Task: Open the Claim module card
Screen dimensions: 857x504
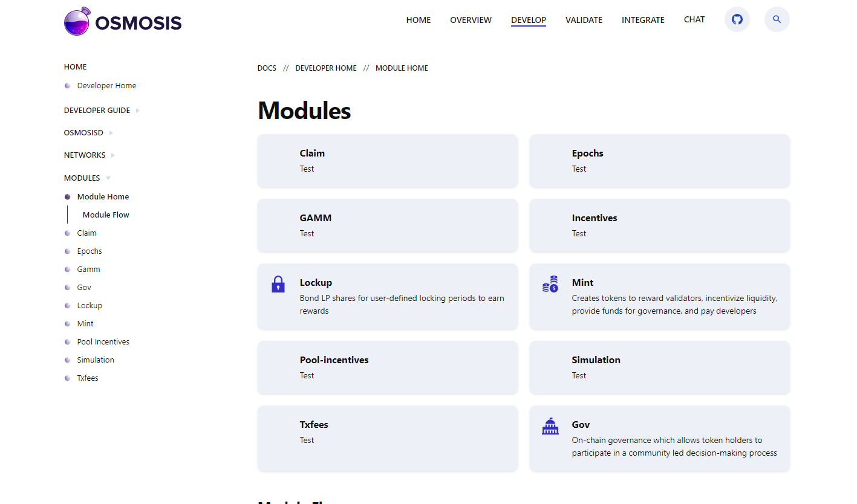Action: coord(387,161)
